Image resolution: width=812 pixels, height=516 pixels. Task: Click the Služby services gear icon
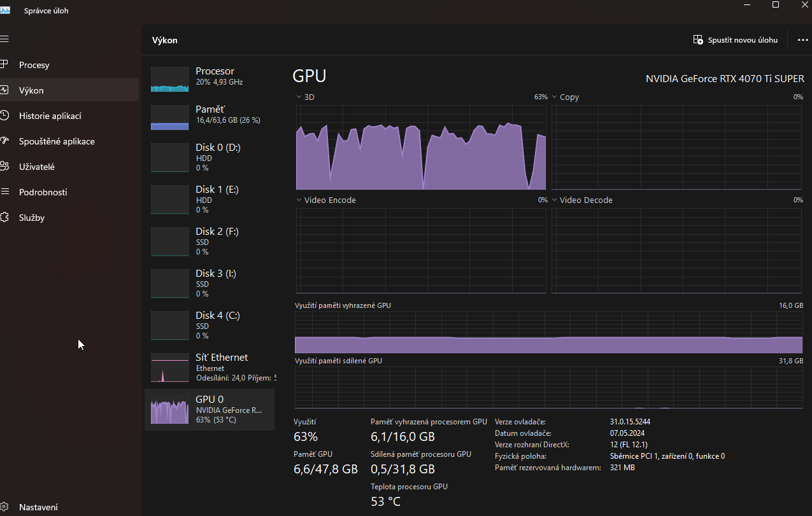click(4, 218)
